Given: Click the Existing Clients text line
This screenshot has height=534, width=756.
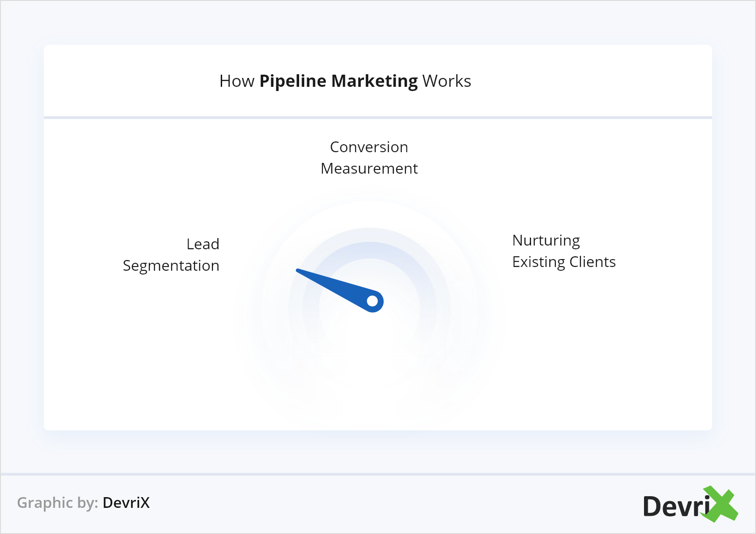Looking at the screenshot, I should pos(564,262).
